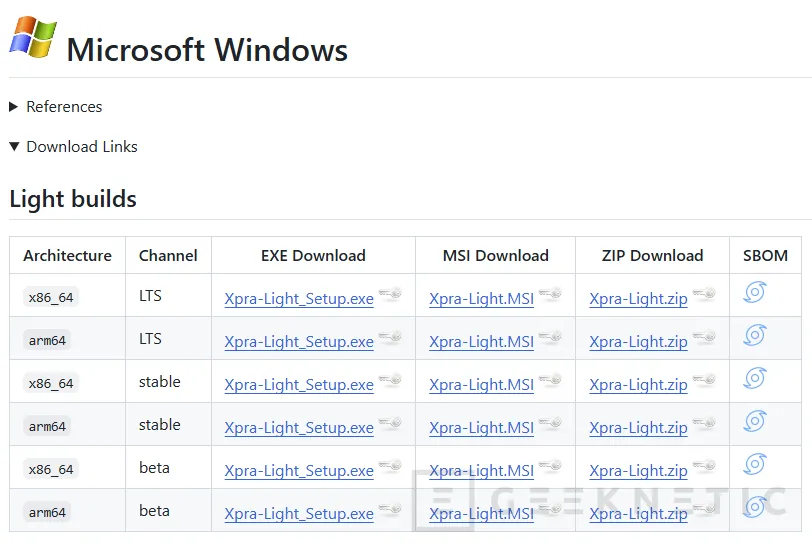Download Xpra-Light_Setup.exe for arm64 beta

click(x=299, y=514)
